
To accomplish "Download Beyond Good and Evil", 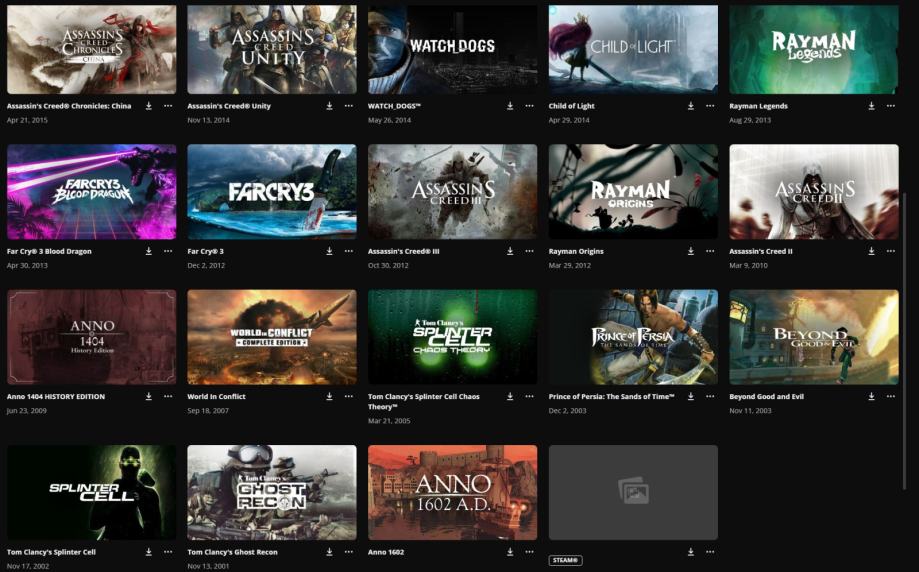I will coord(872,396).
